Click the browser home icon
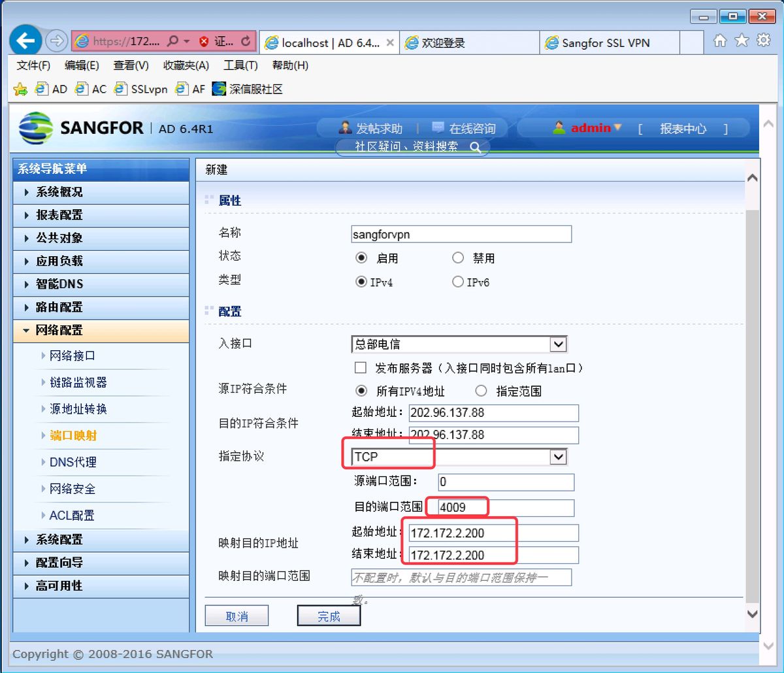The height and width of the screenshot is (673, 784). [x=720, y=40]
